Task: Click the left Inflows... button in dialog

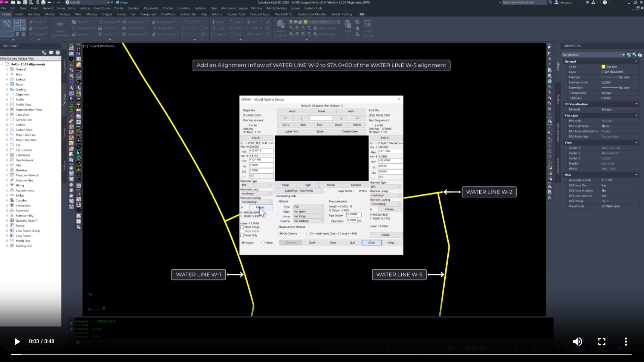Action: pyautogui.click(x=261, y=207)
